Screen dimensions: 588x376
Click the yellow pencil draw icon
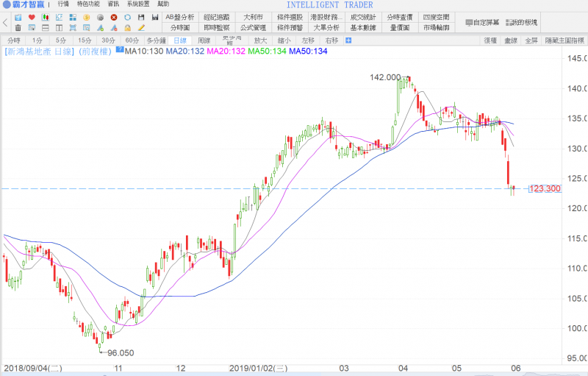pos(141,28)
